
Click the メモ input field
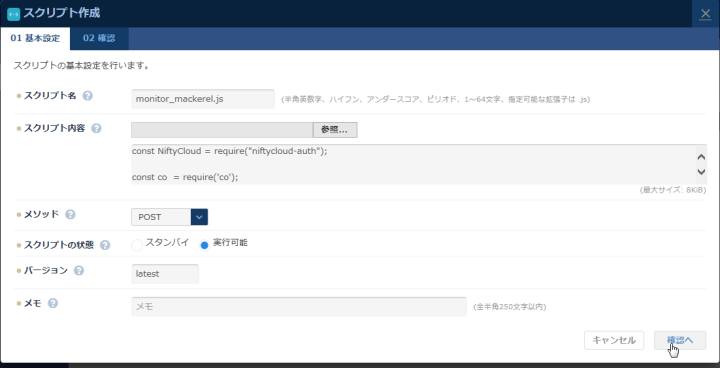pyautogui.click(x=299, y=306)
